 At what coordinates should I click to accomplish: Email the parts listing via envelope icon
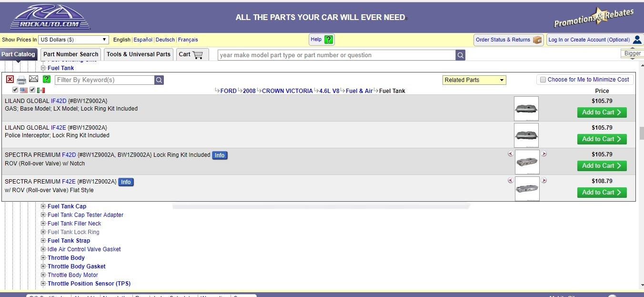tap(33, 79)
